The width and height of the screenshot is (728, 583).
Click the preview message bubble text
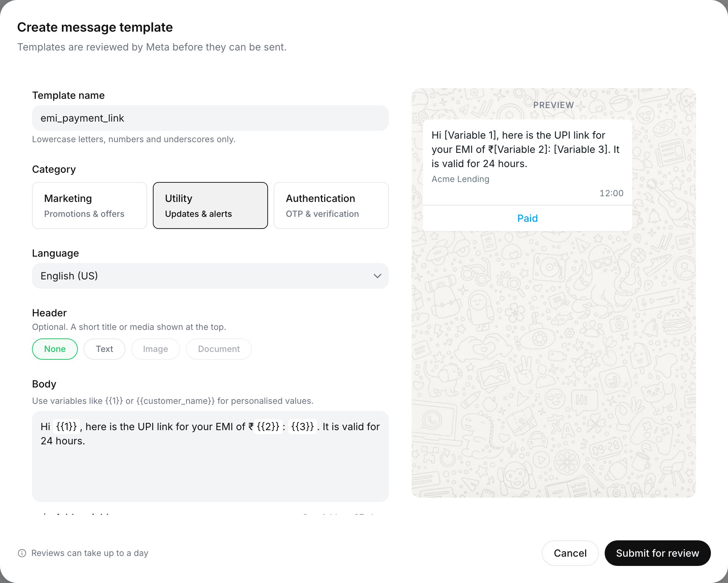[x=525, y=149]
